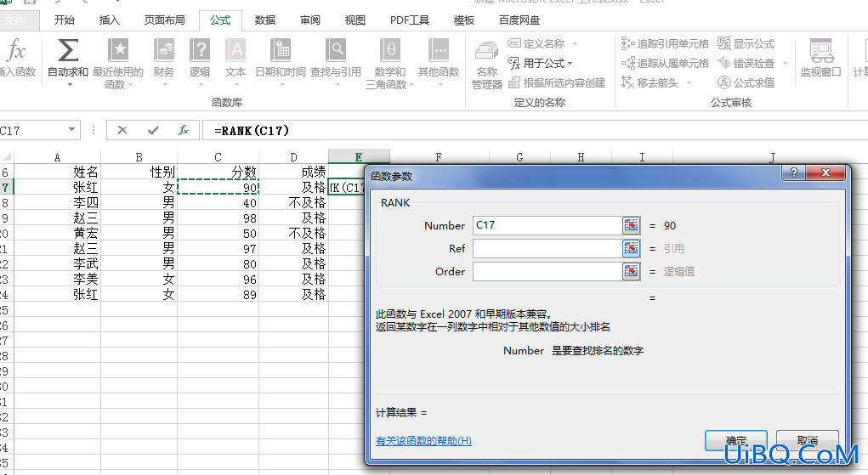The width and height of the screenshot is (868, 475).
Task: Open the Name Manager (名称管理器)
Action: pos(486,65)
